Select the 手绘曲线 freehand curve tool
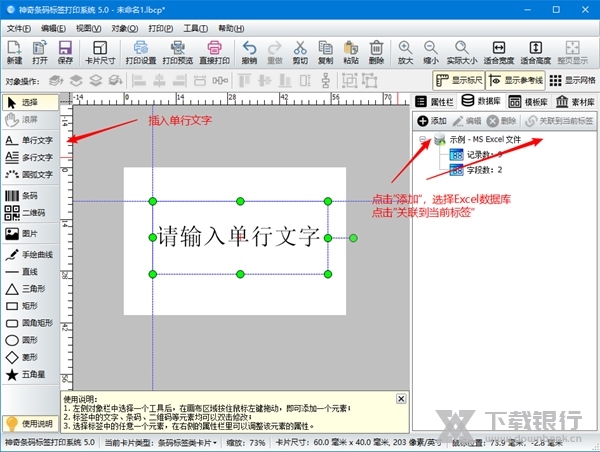Screen dimensions: 600x452 click(x=29, y=255)
